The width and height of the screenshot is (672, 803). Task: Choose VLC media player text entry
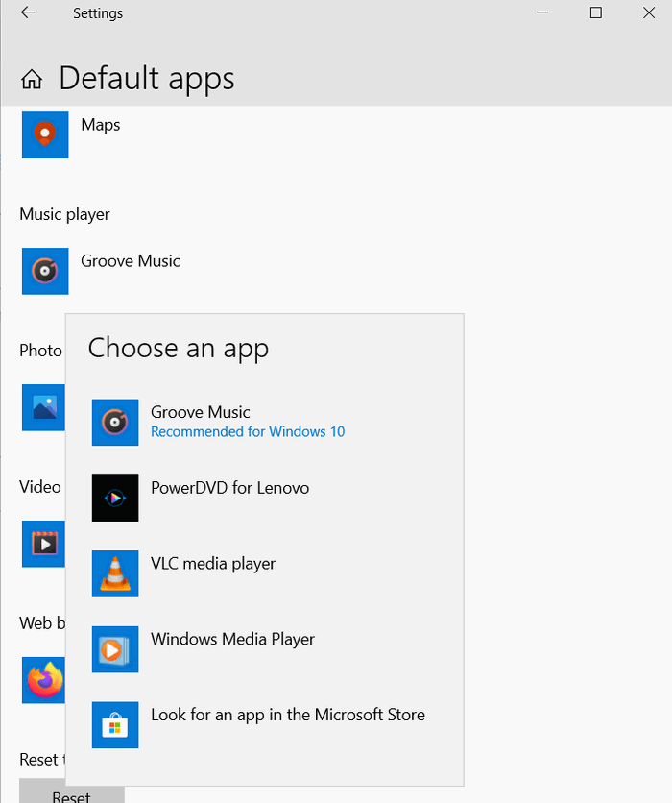[213, 563]
